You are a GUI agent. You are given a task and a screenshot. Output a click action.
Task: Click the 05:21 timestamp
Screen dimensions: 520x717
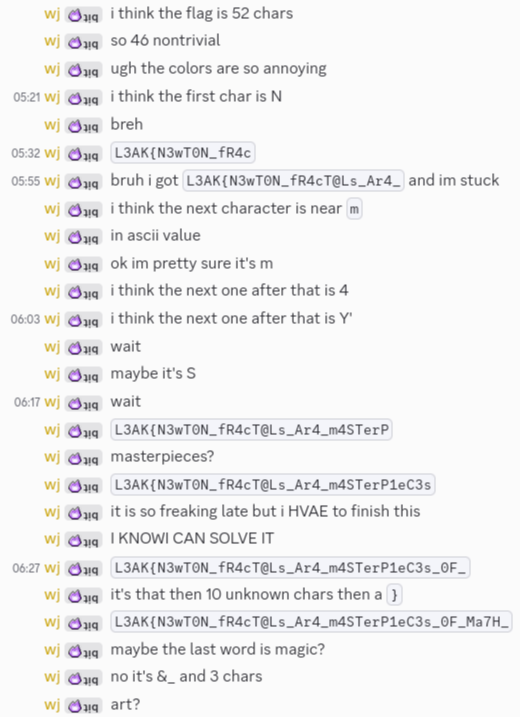27,97
